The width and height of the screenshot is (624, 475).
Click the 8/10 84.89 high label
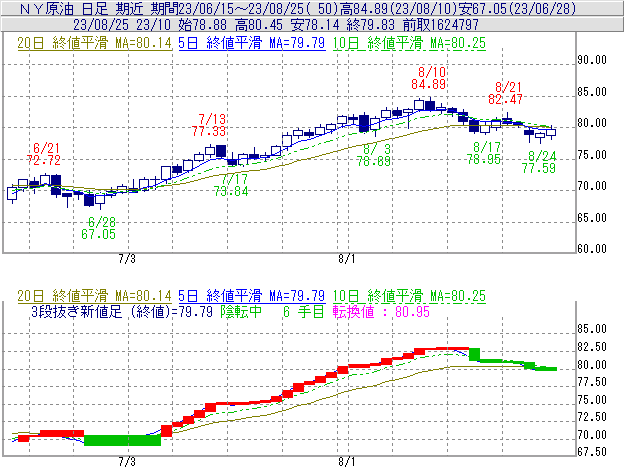(x=429, y=78)
